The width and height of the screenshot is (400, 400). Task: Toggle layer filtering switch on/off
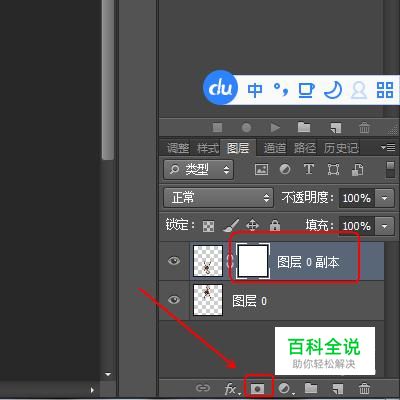tap(390, 170)
